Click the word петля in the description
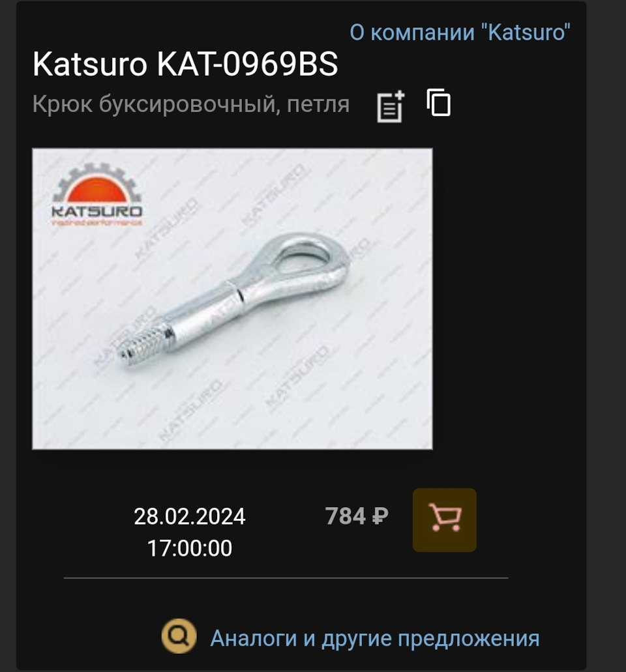 318,104
